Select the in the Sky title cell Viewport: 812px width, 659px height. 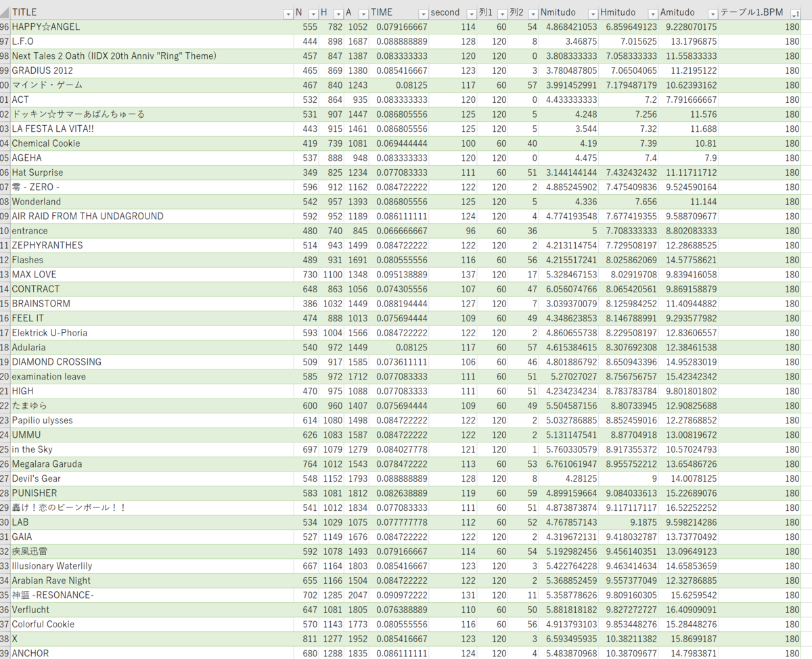152,449
